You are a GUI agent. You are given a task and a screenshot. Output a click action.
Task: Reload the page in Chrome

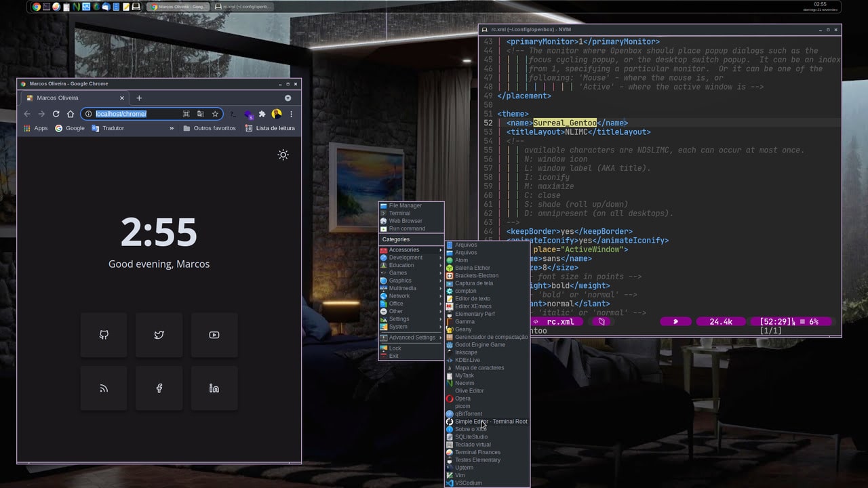point(56,114)
